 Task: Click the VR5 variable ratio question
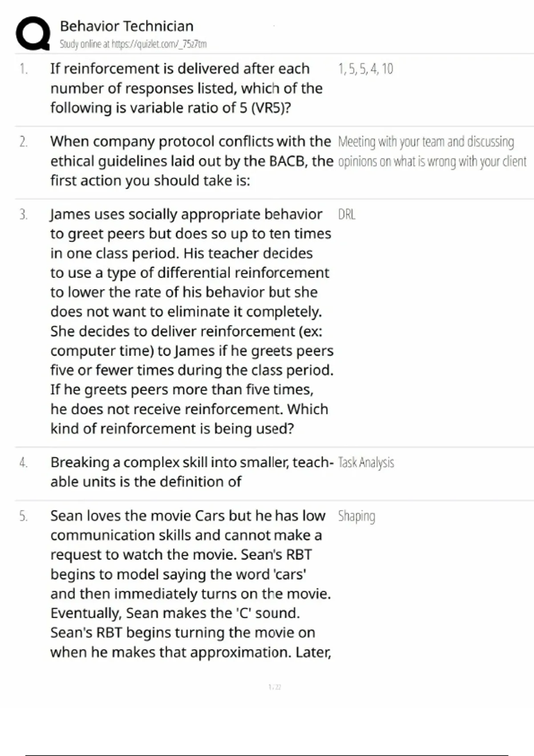186,88
